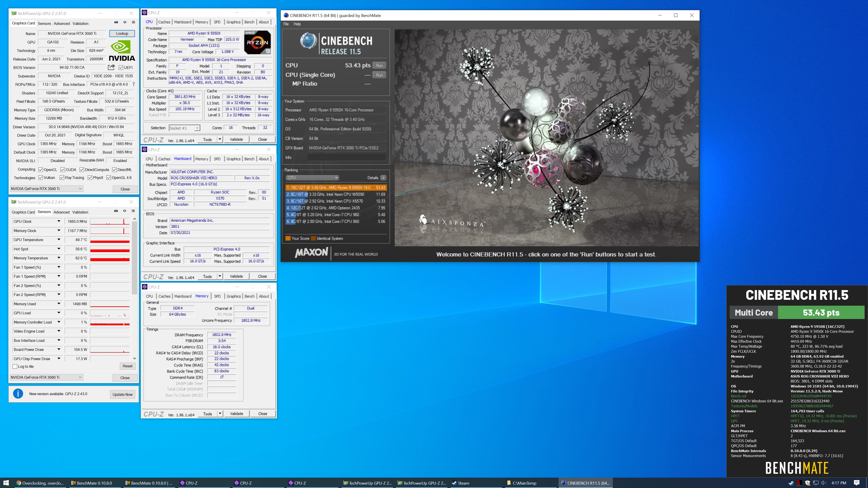Open GPU selector dropdown in Graphics Card window
The width and height of the screenshot is (868, 488).
point(47,189)
